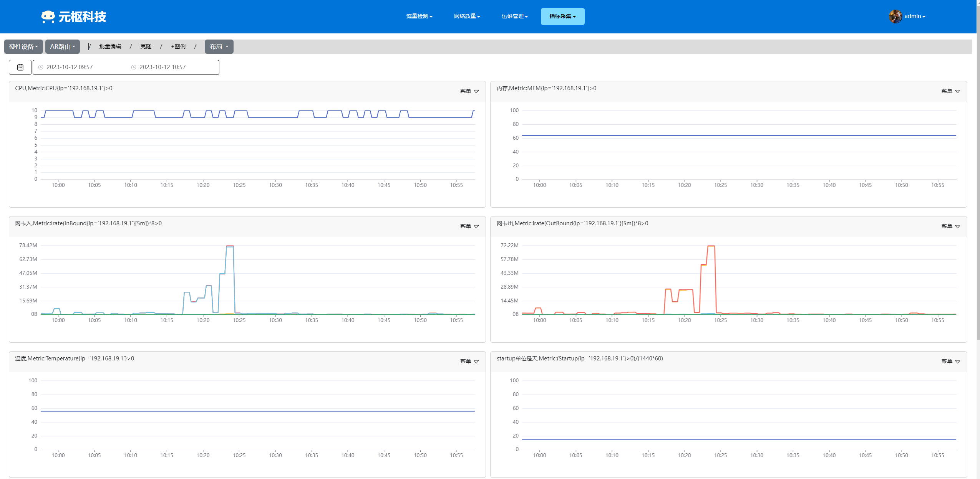980x479 pixels.
Task: Open 菜单 on the 网卡出 chart panel
Action: pyautogui.click(x=951, y=226)
